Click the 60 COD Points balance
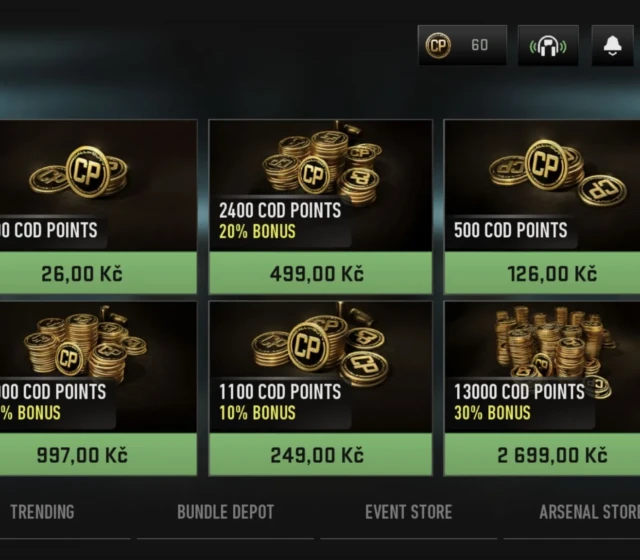640x560 pixels. (479, 46)
